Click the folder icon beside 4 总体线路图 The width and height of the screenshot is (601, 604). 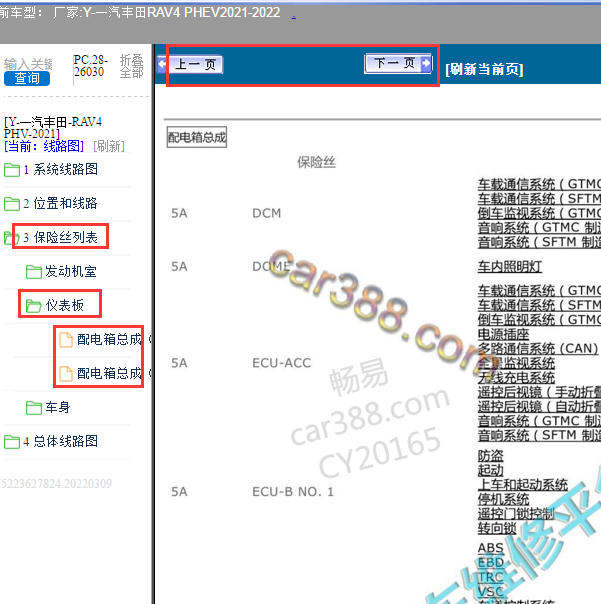[x=12, y=441]
